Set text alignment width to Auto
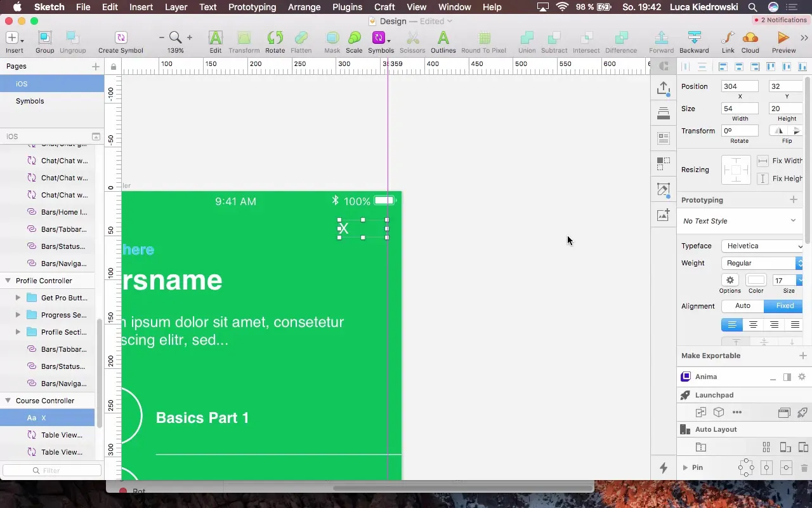The height and width of the screenshot is (508, 812). click(x=743, y=305)
